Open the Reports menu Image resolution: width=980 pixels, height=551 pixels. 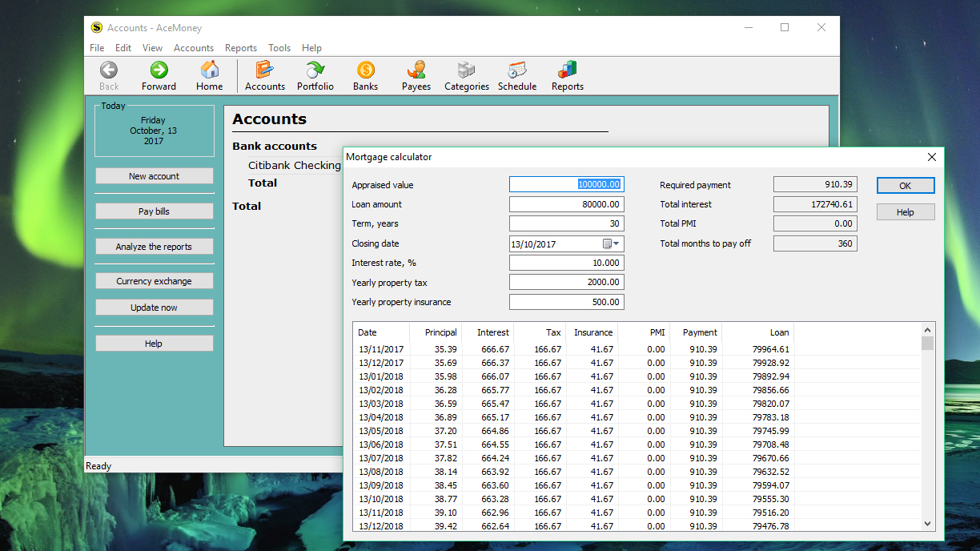(240, 47)
